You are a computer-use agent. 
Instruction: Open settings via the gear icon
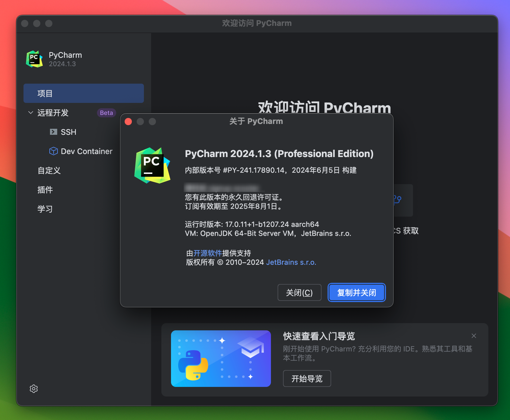(x=33, y=389)
